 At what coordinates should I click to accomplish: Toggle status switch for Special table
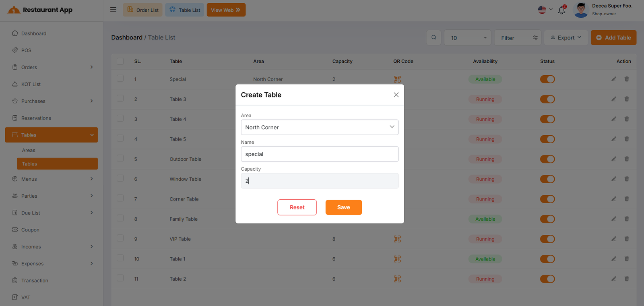click(547, 79)
